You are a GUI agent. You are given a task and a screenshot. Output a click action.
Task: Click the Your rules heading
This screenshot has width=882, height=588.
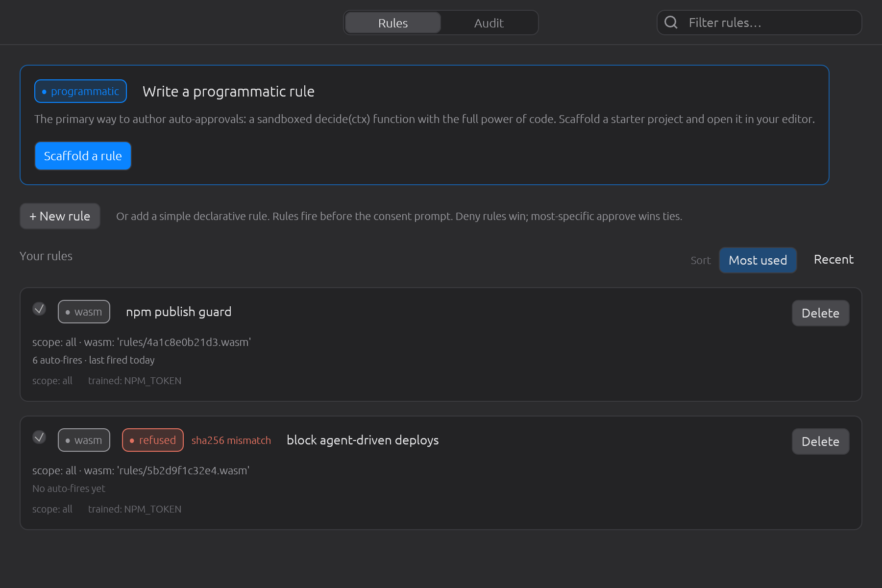click(46, 256)
